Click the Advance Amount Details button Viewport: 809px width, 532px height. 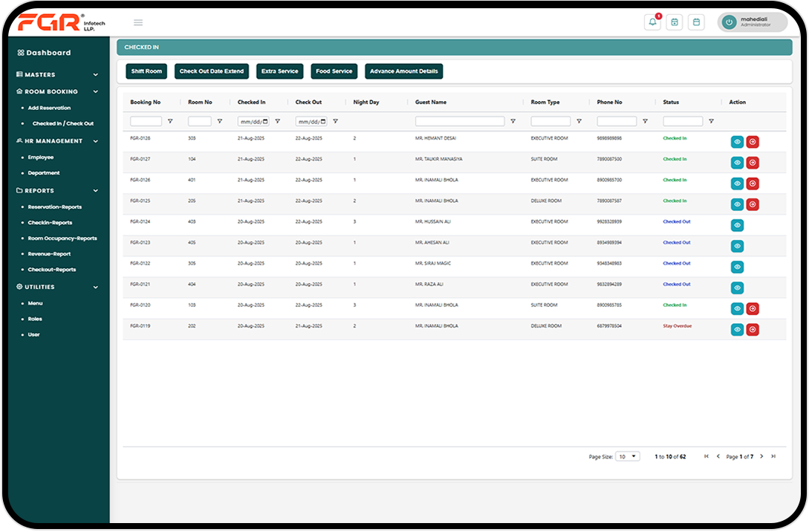point(404,71)
